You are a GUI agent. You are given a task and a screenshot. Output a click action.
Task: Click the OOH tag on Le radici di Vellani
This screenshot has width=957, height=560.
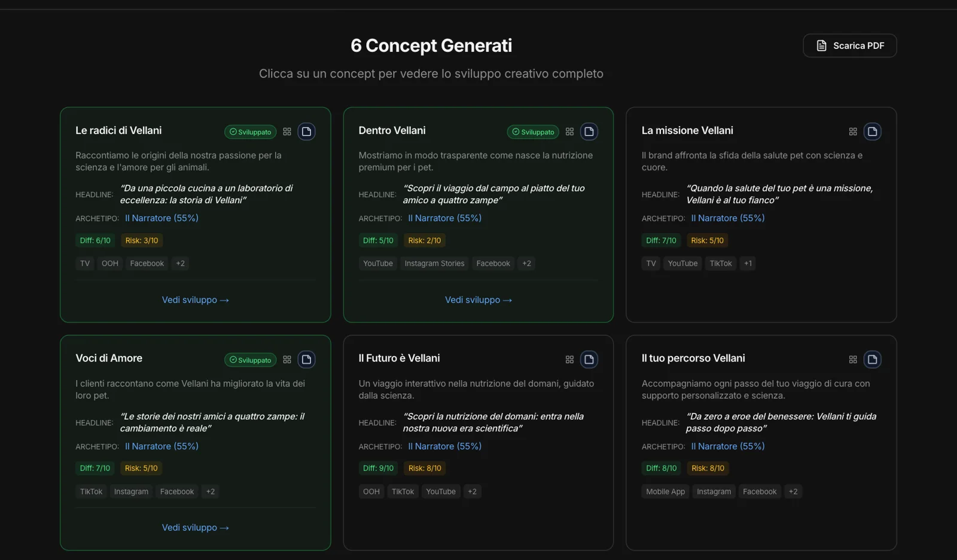click(110, 264)
